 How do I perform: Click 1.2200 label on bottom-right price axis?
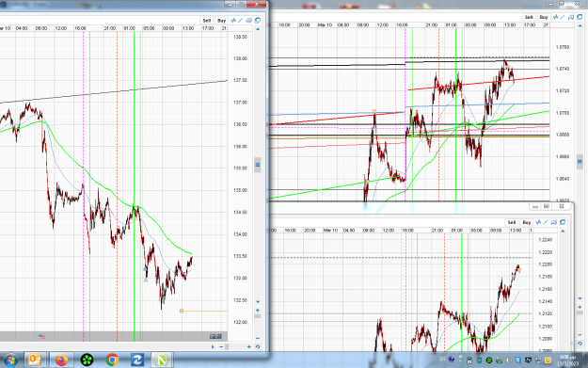click(546, 264)
